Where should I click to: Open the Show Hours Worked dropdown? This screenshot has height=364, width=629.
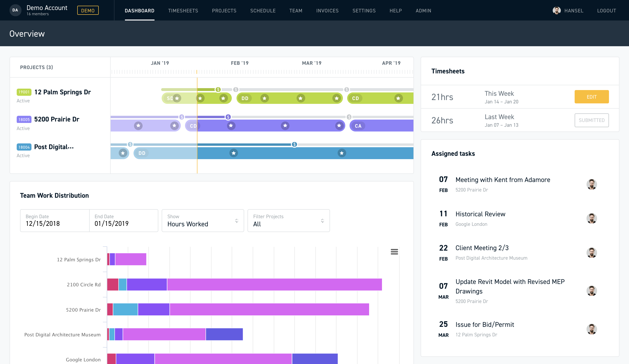[x=203, y=221]
